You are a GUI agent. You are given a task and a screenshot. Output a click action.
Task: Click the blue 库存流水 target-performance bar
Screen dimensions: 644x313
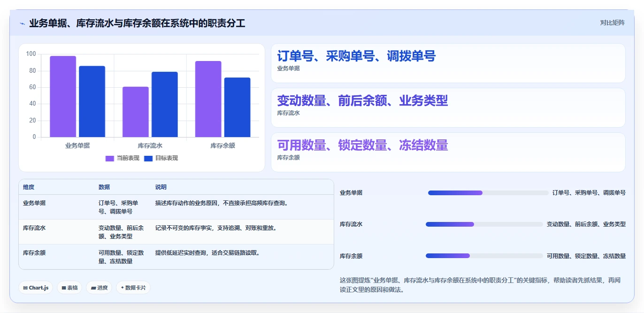point(165,104)
